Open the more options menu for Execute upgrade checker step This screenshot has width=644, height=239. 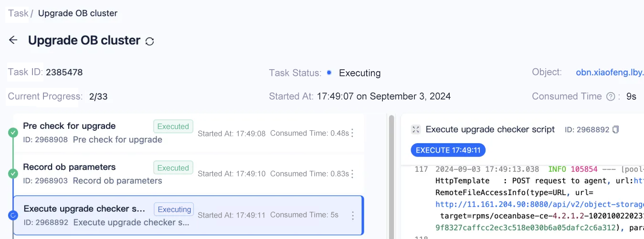pos(353,216)
